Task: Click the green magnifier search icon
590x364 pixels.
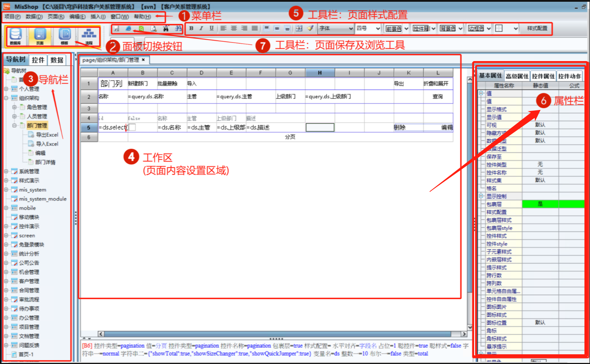Action: pos(141,28)
